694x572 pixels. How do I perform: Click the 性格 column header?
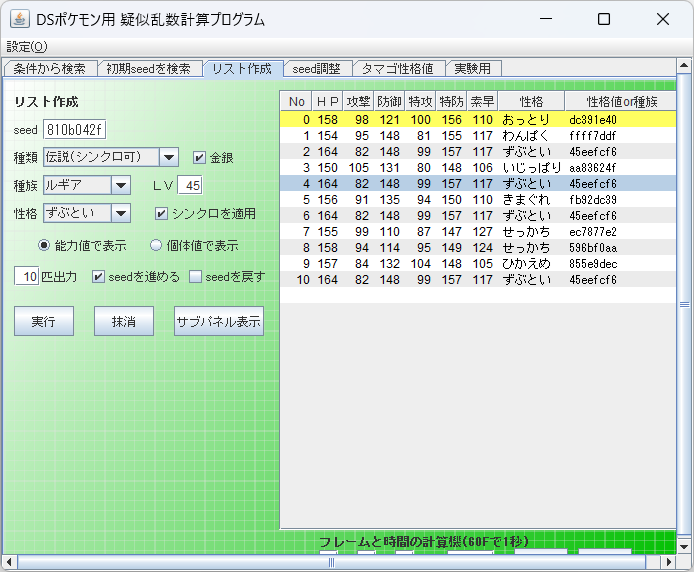point(531,102)
